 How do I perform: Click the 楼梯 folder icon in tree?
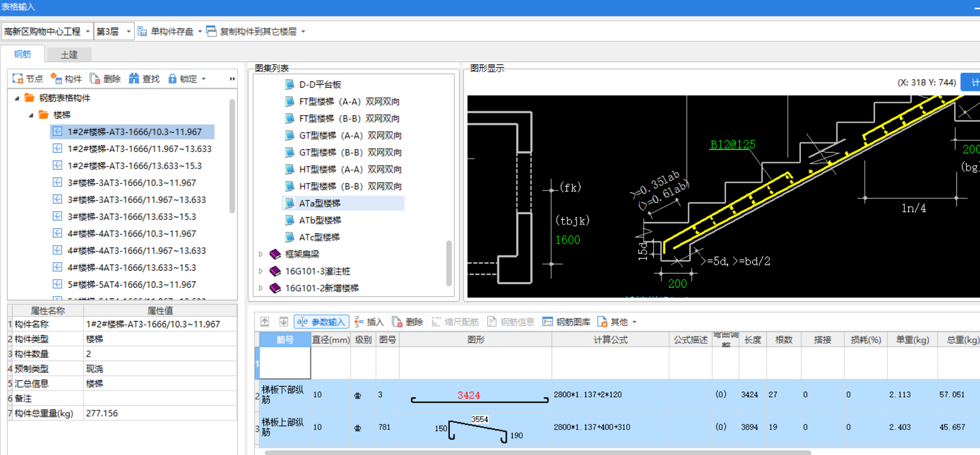pyautogui.click(x=44, y=115)
